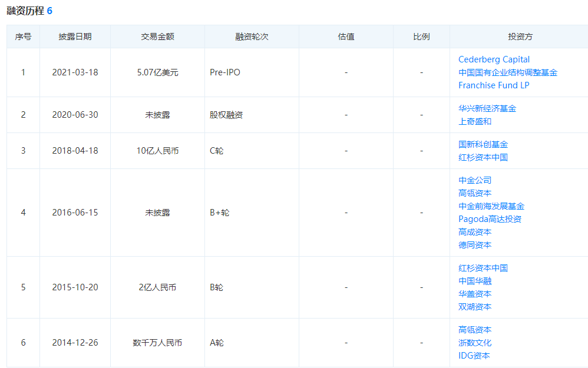588x368 pixels.
Task: Click the 披露日期 column header
Action: tap(75, 37)
